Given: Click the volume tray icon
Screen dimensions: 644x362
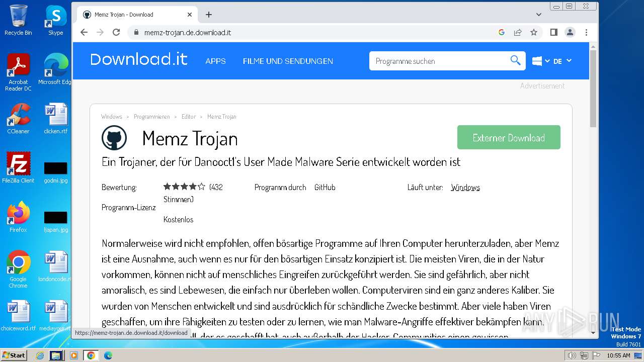Looking at the screenshot, I should tap(572, 355).
